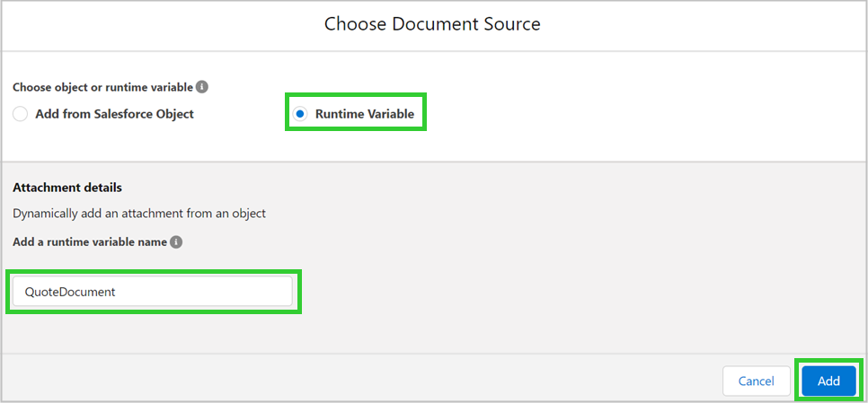
Task: Click "Dynamically add an attachment from an object" text
Action: pos(139,214)
